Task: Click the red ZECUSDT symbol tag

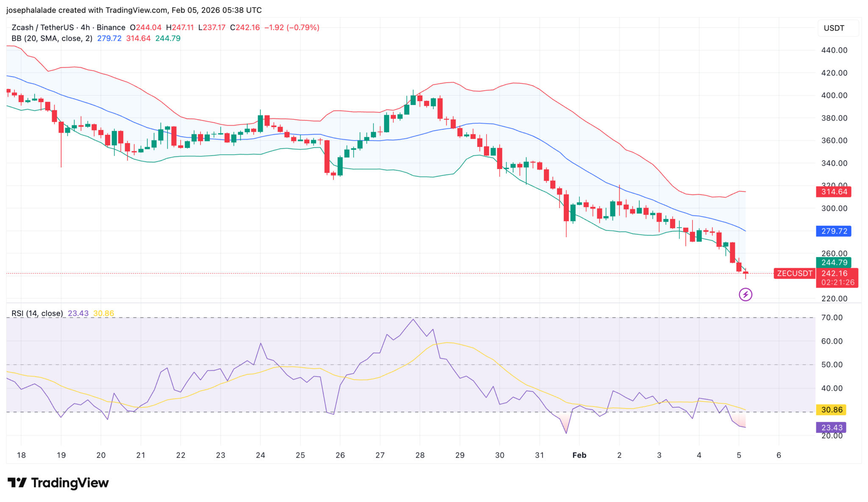Action: pos(794,273)
